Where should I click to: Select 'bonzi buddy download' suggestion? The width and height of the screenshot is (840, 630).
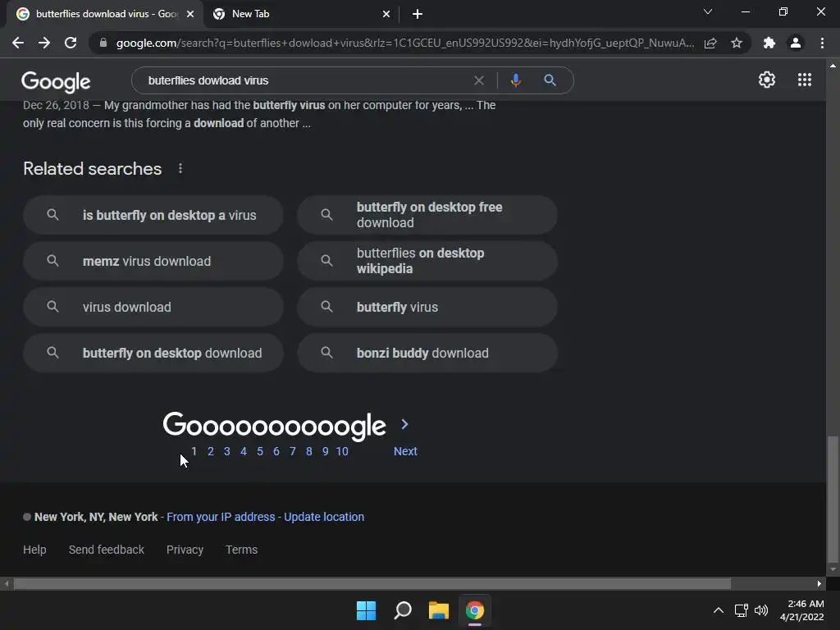[x=427, y=353]
